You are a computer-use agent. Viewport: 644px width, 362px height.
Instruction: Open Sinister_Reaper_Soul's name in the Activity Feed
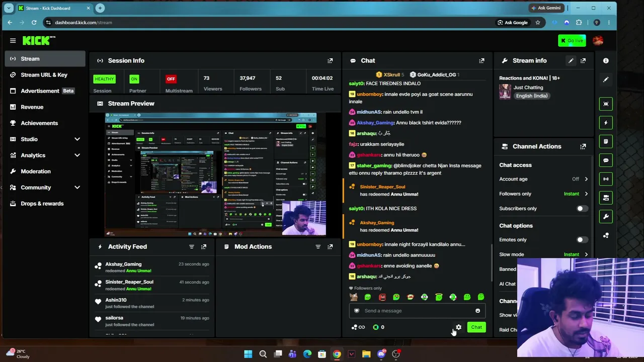click(x=129, y=282)
